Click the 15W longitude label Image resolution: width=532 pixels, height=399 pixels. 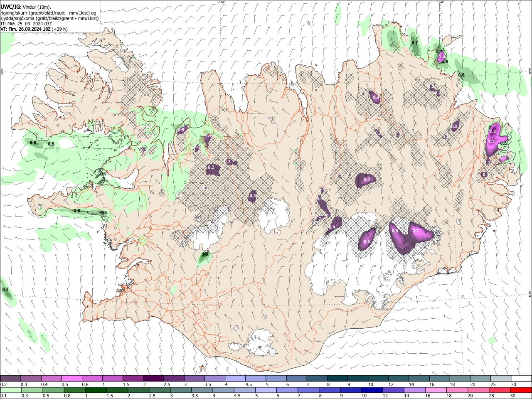440,2
